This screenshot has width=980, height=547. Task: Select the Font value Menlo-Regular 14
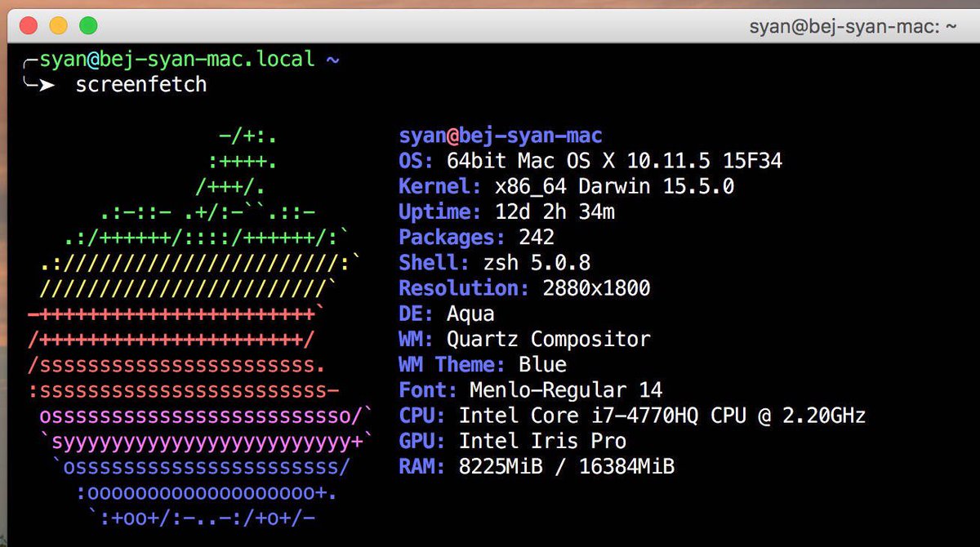[x=566, y=389]
